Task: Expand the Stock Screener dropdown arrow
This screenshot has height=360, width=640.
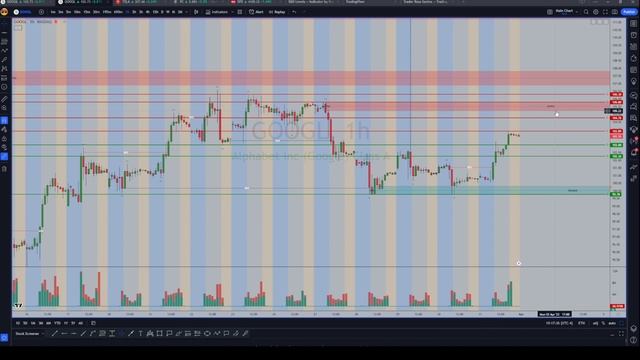Action: click(43, 333)
